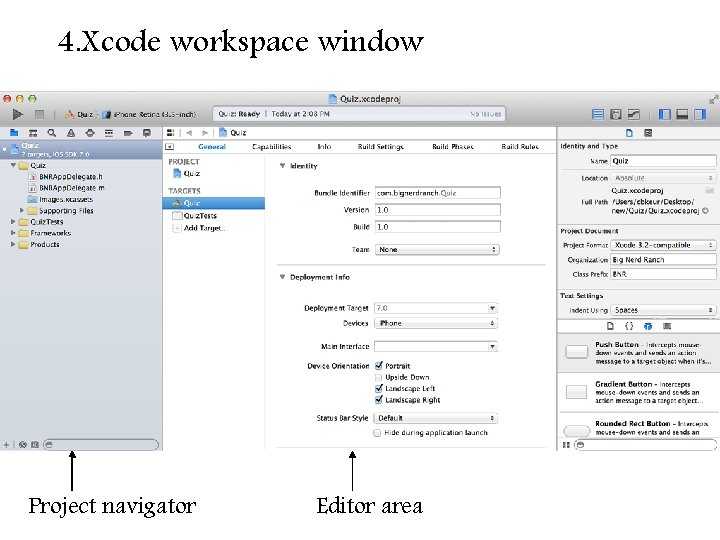The height and width of the screenshot is (540, 720).
Task: Click the Bundle Identifier field
Action: [438, 193]
